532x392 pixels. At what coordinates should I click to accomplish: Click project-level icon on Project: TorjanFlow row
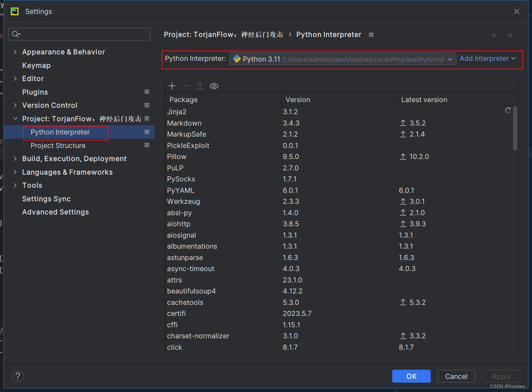point(147,118)
